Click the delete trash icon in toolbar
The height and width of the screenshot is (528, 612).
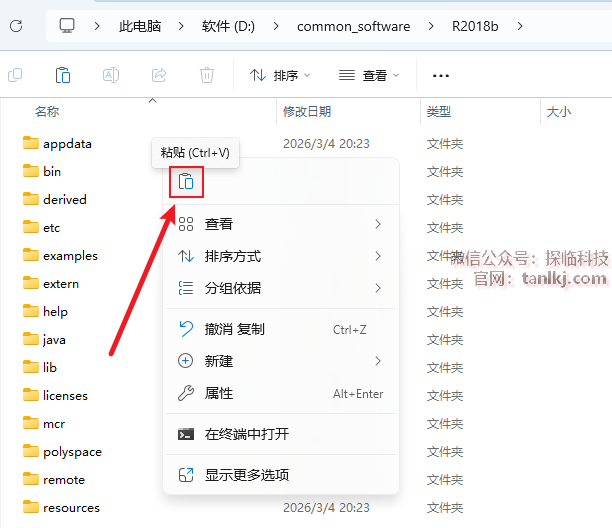coord(207,75)
